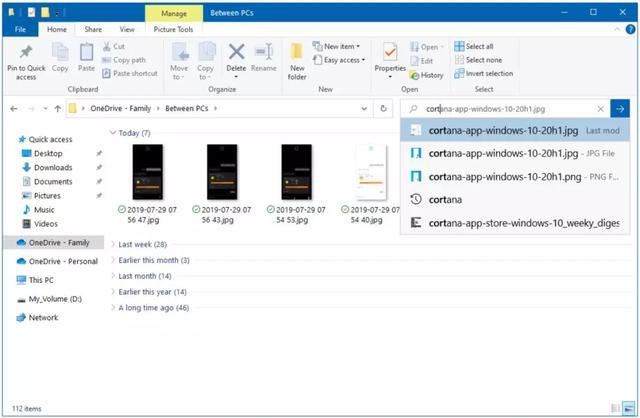Open Easy access dropdown
This screenshot has width=640, height=418.
pos(339,60)
